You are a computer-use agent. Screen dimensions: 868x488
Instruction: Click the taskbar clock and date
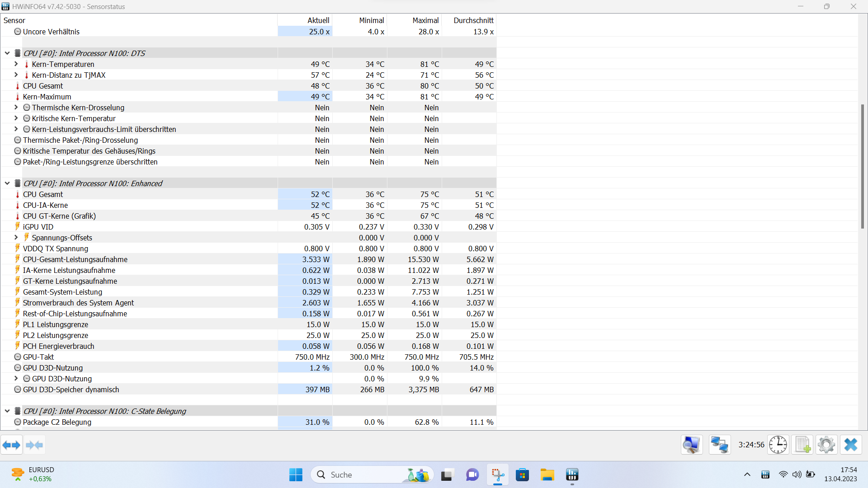coord(840,474)
